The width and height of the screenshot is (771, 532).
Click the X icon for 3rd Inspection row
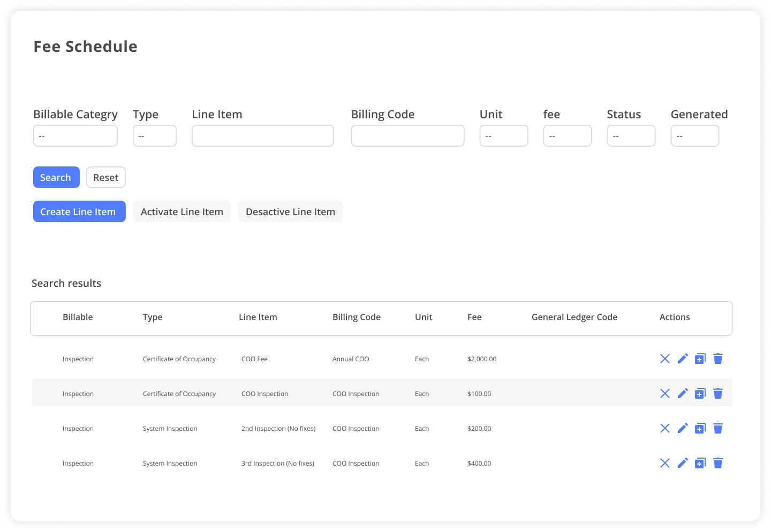click(x=665, y=463)
